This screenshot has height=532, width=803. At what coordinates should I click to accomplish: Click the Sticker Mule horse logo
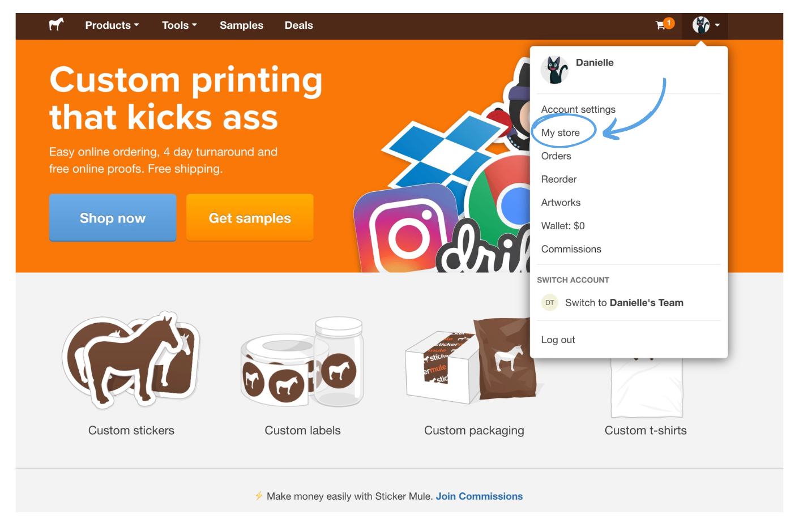point(56,25)
